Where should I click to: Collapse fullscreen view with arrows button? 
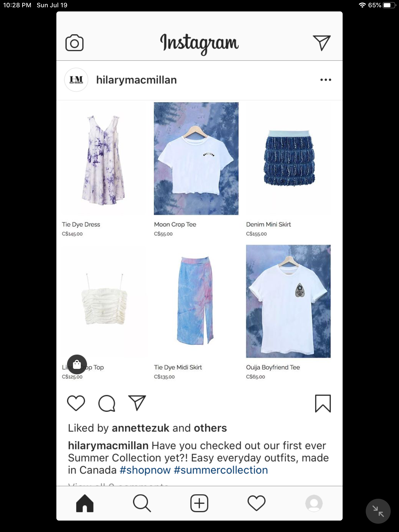(x=378, y=511)
